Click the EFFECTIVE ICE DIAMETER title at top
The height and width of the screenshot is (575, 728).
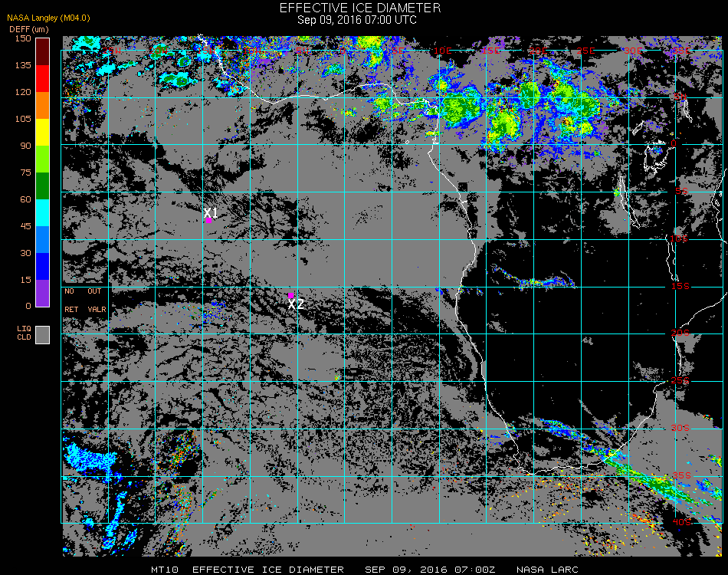(x=360, y=8)
